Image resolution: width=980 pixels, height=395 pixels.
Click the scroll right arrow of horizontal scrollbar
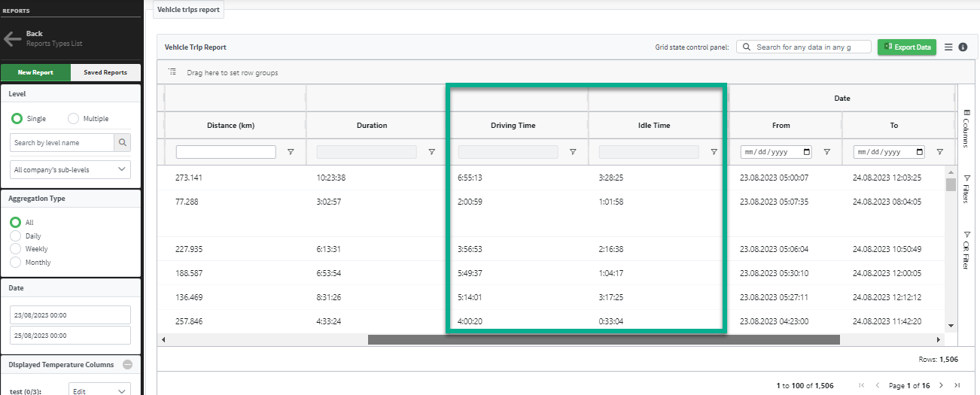(x=938, y=340)
